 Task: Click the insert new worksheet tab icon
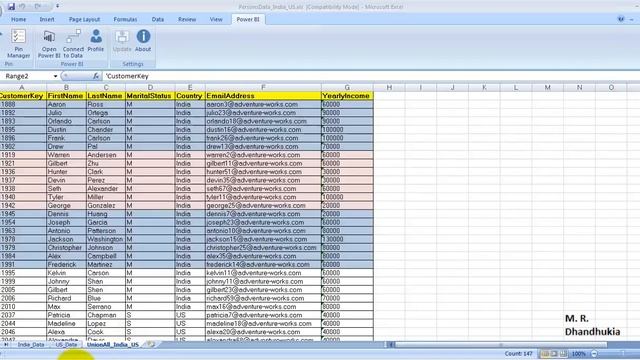point(151,344)
